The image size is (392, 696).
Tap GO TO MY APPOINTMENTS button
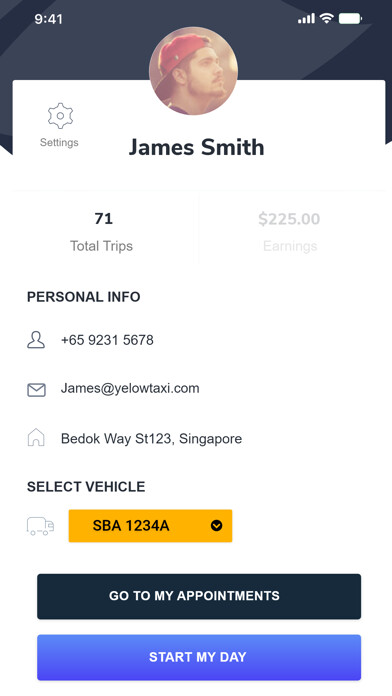199,596
